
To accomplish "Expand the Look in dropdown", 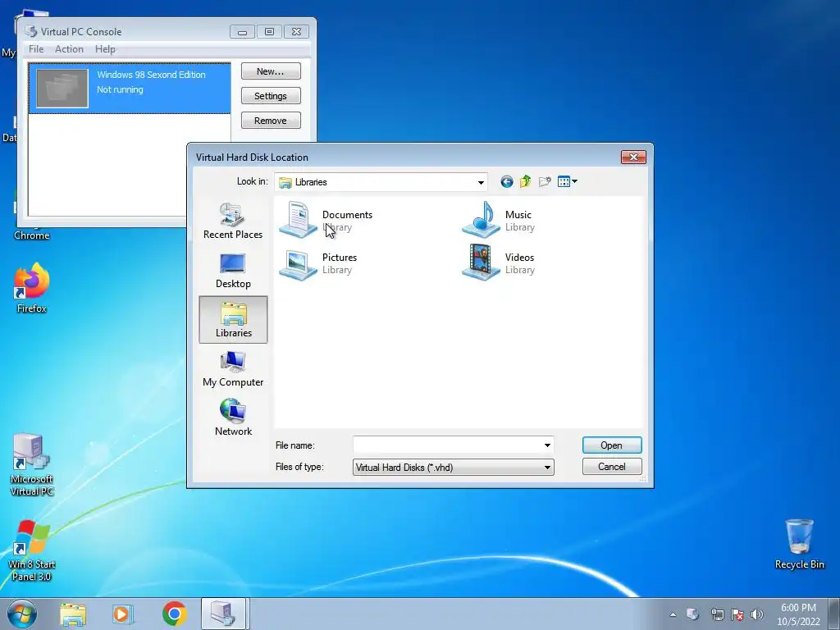I will [481, 182].
